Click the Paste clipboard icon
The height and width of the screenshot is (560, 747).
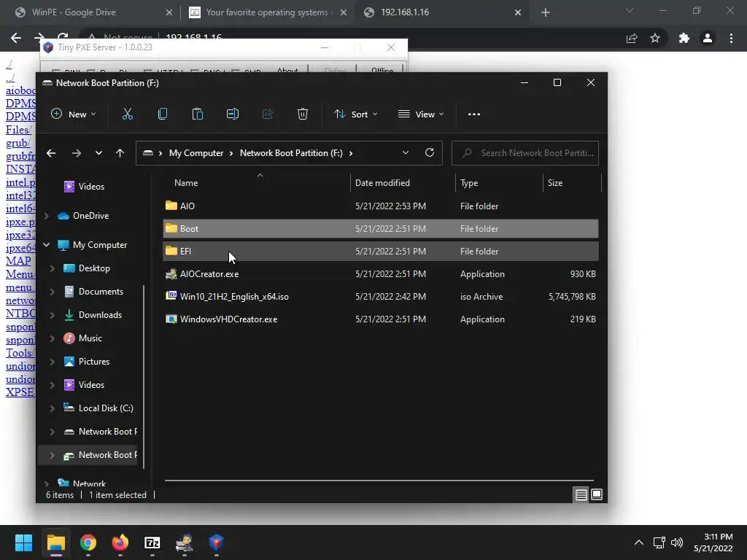(197, 114)
